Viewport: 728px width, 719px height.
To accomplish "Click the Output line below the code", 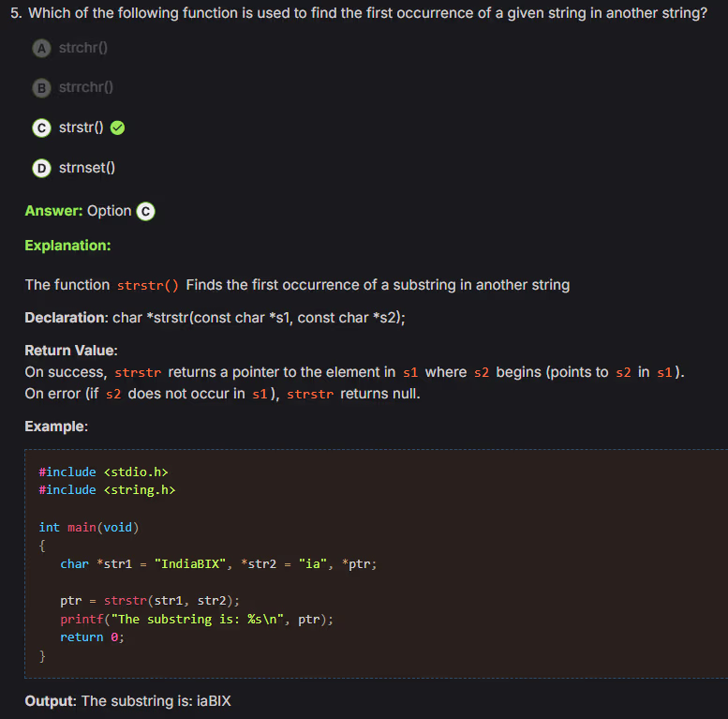I will [127, 701].
